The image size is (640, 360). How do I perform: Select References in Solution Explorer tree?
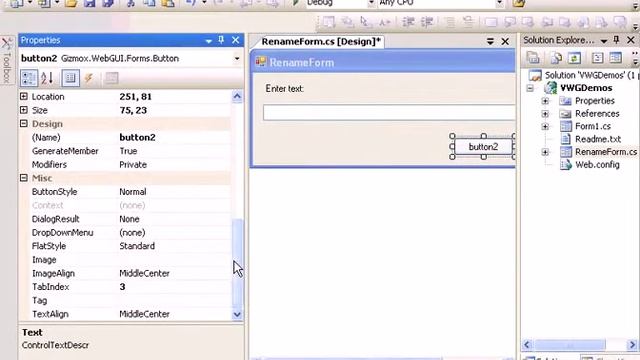point(597,114)
